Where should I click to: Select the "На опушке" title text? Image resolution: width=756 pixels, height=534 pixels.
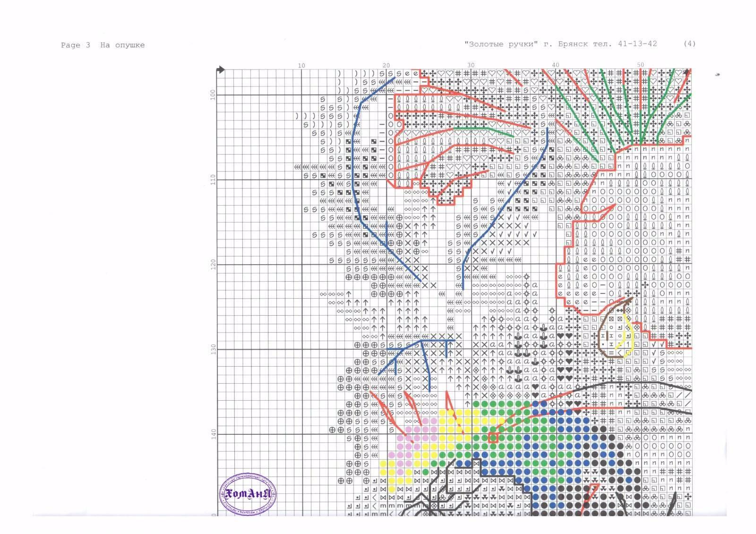122,45
